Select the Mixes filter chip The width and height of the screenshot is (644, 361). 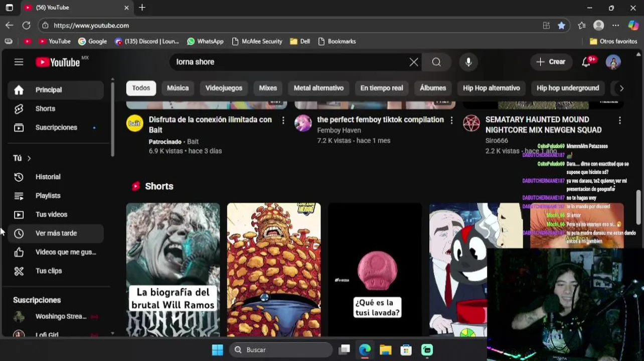coord(268,88)
